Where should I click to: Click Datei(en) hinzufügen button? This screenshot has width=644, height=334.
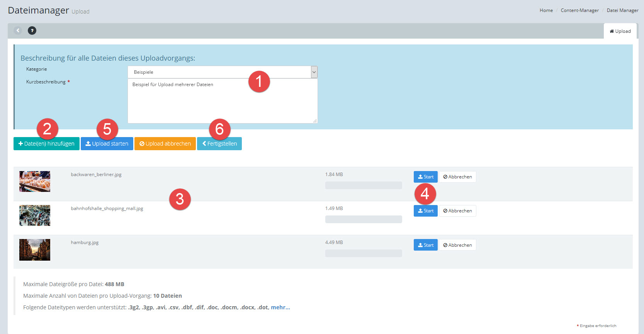point(46,144)
